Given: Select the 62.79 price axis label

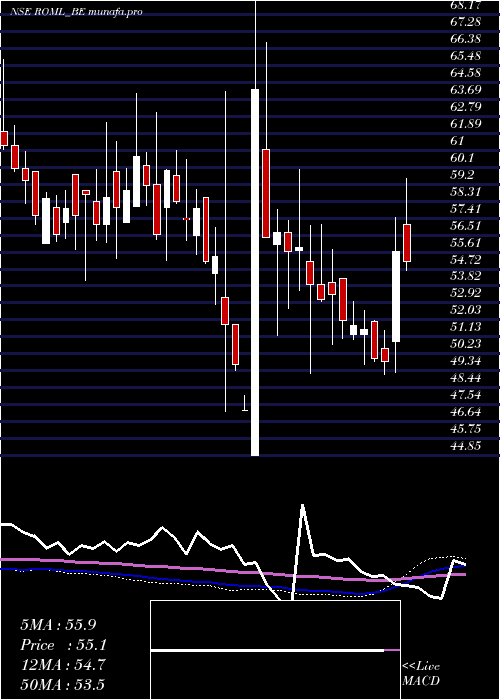Looking at the screenshot, I should tap(466, 107).
